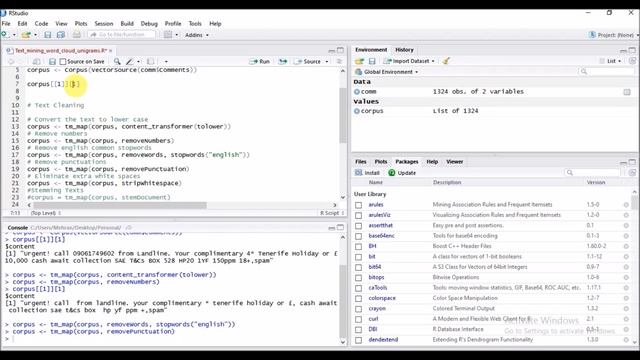Image resolution: width=640 pixels, height=360 pixels.
Task: Click the Refresh icon in Packages pane
Action: 632,173
